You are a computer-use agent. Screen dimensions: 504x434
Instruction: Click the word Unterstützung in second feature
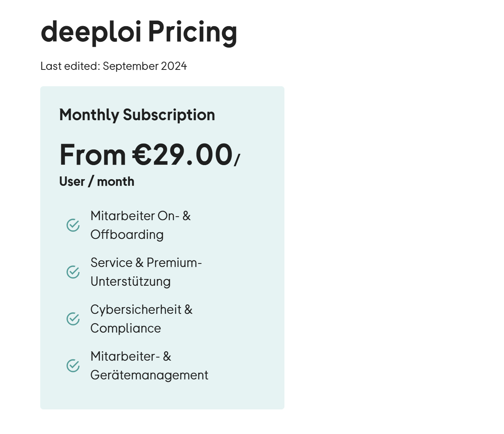(130, 281)
